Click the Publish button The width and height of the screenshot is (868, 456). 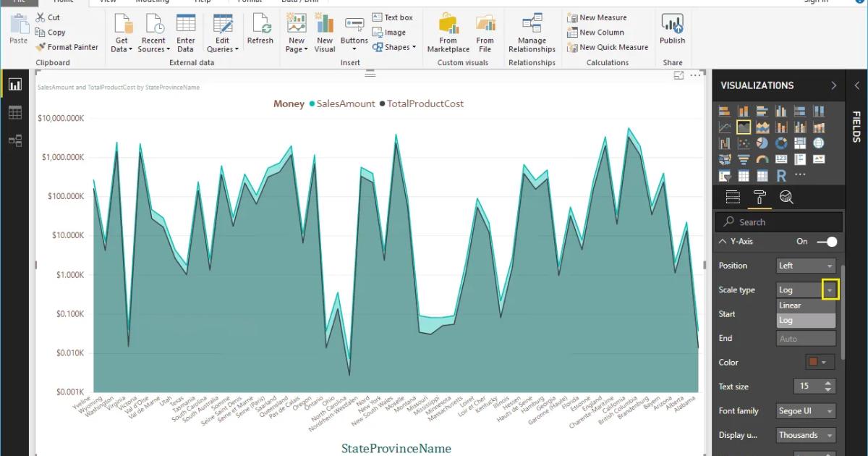tap(672, 29)
